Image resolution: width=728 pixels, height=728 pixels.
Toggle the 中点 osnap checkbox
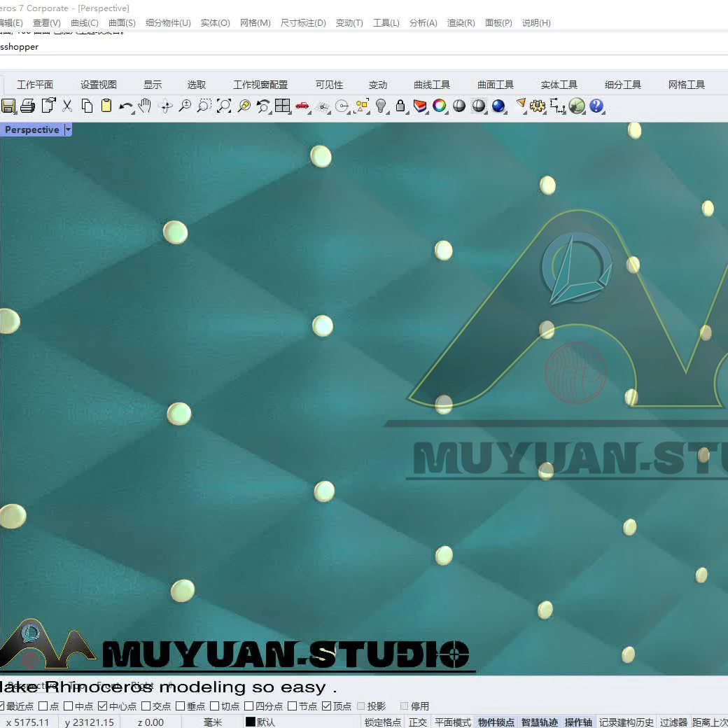[x=69, y=706]
